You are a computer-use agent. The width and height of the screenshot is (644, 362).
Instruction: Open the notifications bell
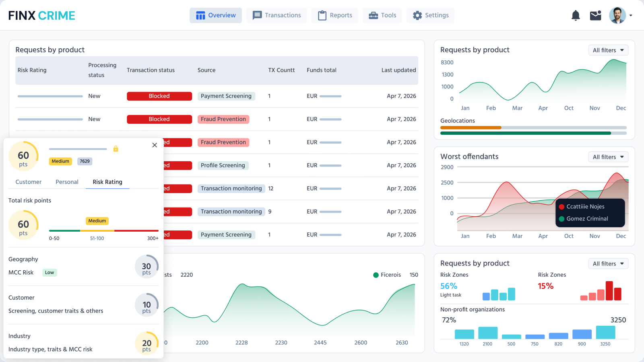(576, 15)
